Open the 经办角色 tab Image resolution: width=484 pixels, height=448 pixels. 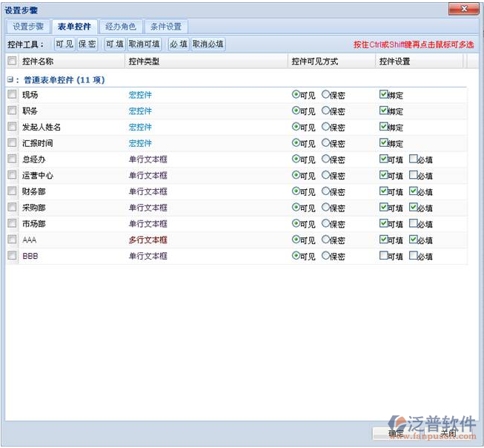(120, 27)
